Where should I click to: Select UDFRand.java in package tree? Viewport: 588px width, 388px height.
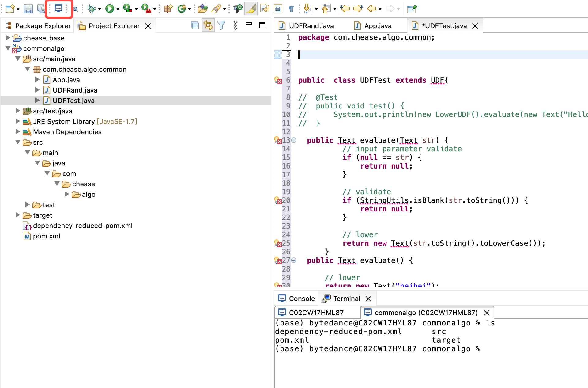[75, 90]
